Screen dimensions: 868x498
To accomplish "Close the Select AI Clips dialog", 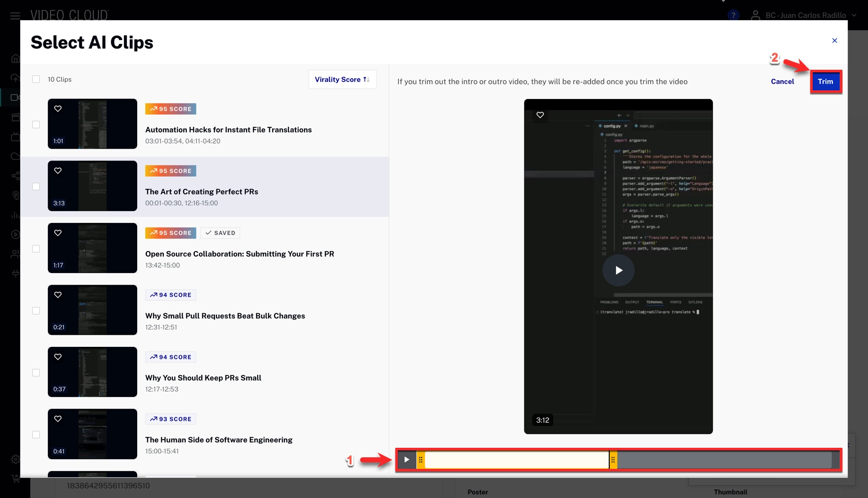I will pyautogui.click(x=834, y=41).
